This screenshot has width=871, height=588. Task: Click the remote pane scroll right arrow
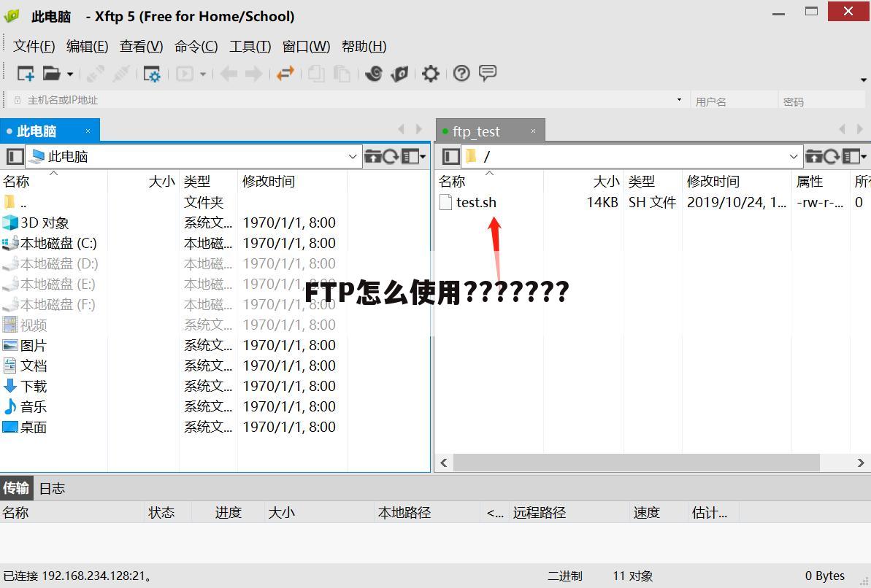tap(861, 463)
